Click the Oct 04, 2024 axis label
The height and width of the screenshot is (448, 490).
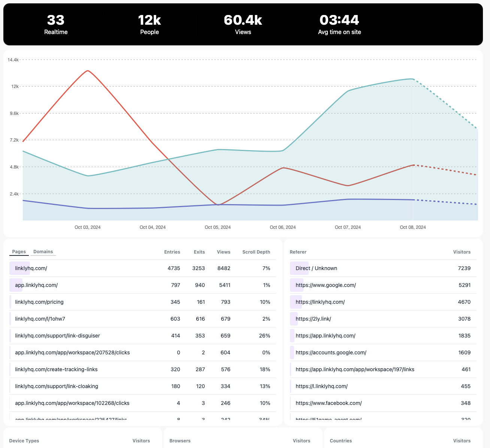[x=152, y=227]
